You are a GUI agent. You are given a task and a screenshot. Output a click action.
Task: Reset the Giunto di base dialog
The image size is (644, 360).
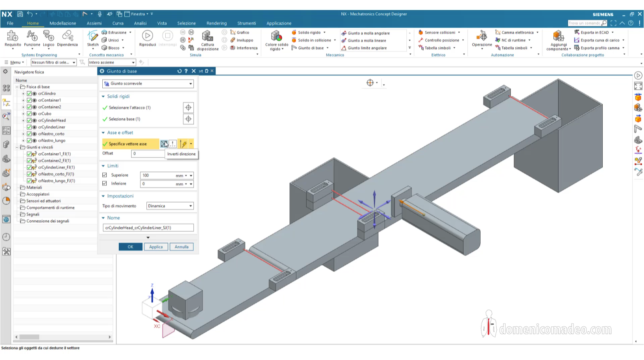tap(179, 71)
